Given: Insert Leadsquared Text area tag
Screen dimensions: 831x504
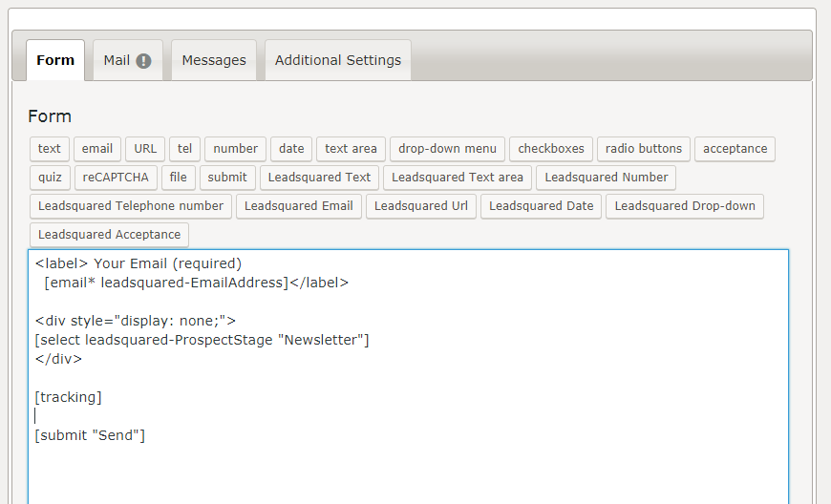Looking at the screenshot, I should tap(458, 178).
